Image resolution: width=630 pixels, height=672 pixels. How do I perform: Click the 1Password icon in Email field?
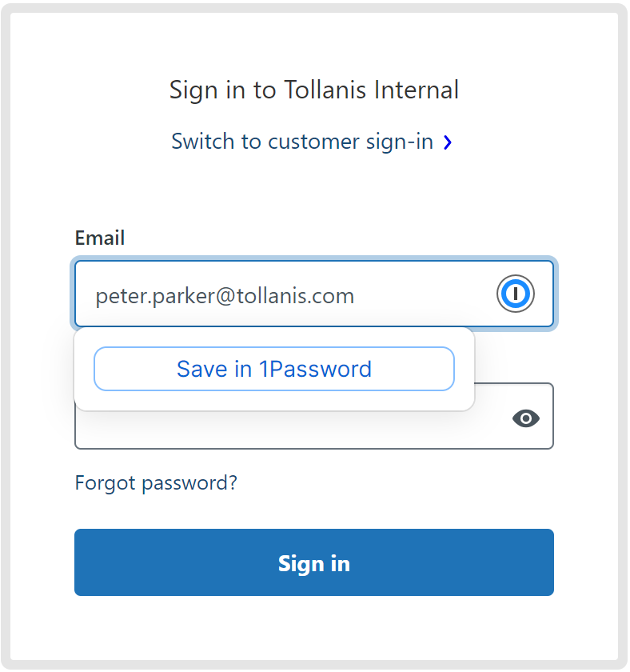[x=516, y=294]
